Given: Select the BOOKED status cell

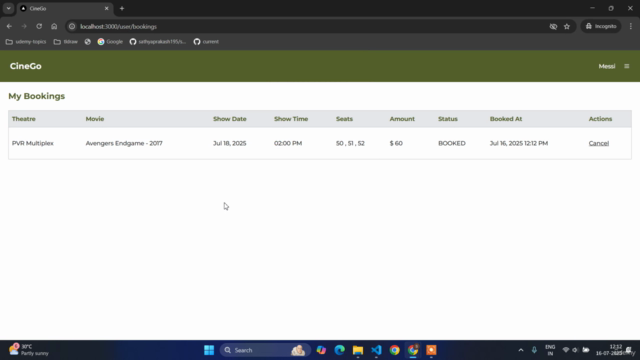Looking at the screenshot, I should (x=451, y=143).
